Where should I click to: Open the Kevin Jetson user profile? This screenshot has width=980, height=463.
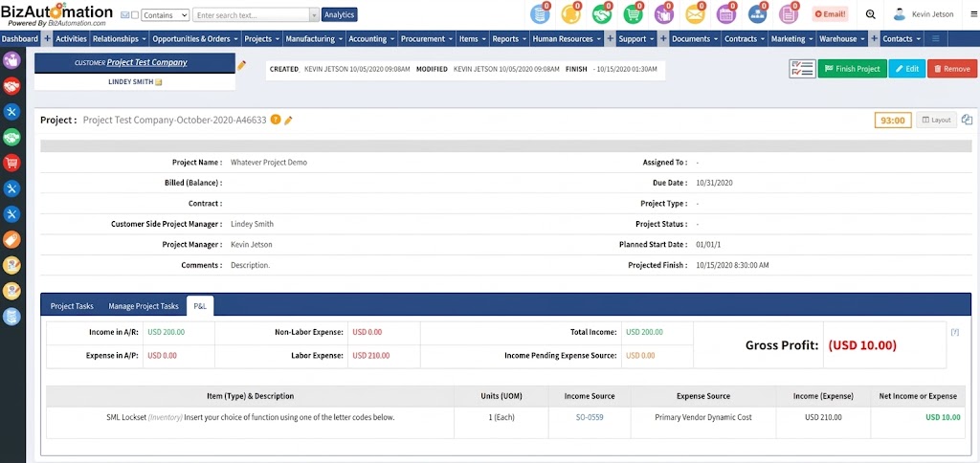click(x=924, y=14)
